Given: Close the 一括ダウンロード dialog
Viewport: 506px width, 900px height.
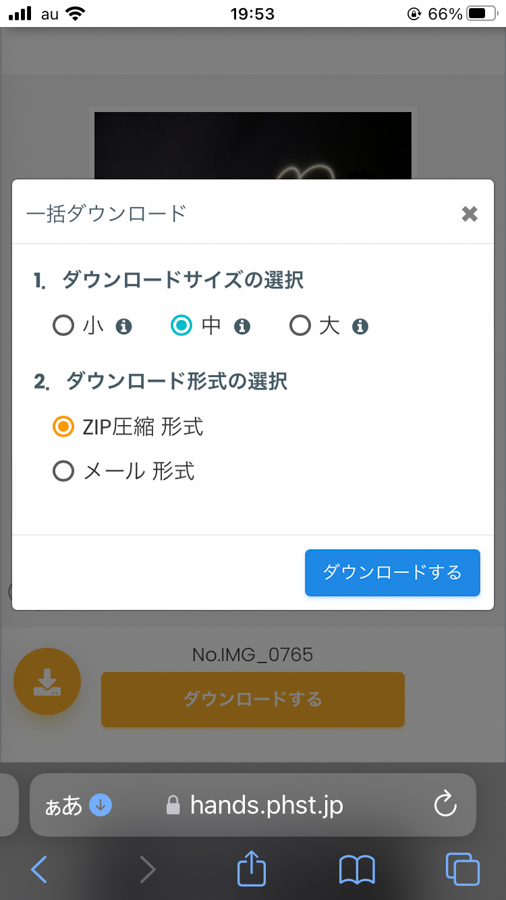Looking at the screenshot, I should (469, 214).
